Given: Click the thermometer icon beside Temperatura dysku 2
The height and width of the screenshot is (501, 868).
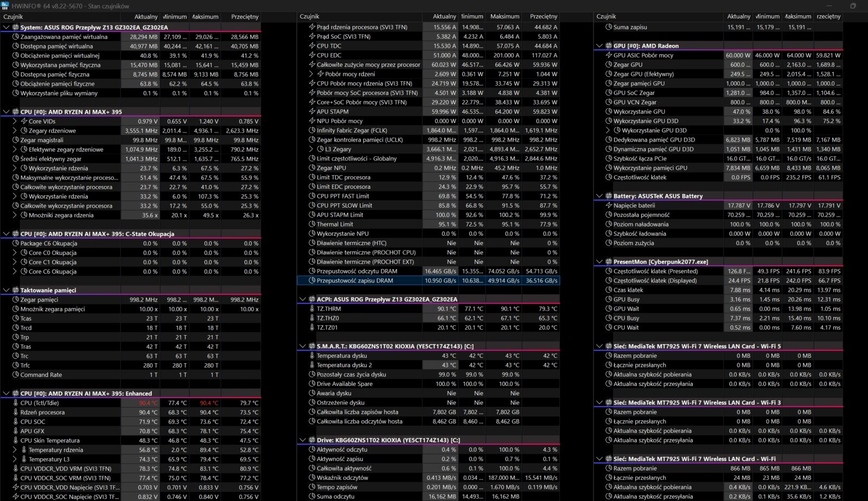Looking at the screenshot, I should pos(312,365).
